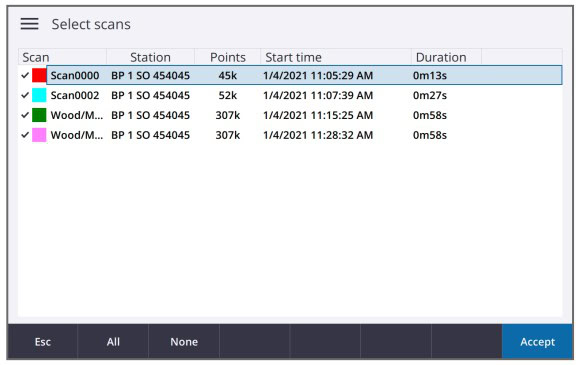Select the Wood/M... scan started at 11:28:32

(x=77, y=135)
